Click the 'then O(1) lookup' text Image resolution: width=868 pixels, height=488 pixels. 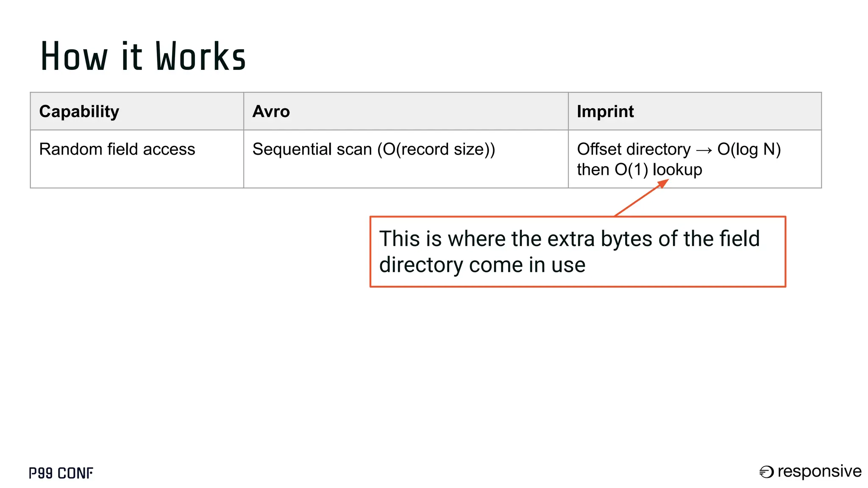point(639,169)
